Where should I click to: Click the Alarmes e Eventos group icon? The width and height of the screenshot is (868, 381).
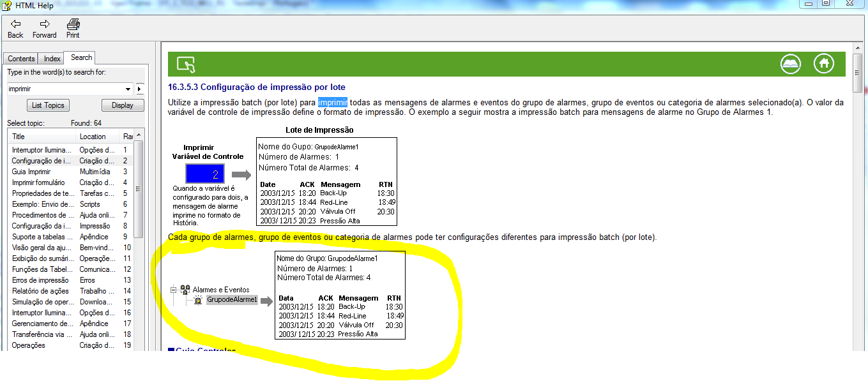(x=185, y=290)
